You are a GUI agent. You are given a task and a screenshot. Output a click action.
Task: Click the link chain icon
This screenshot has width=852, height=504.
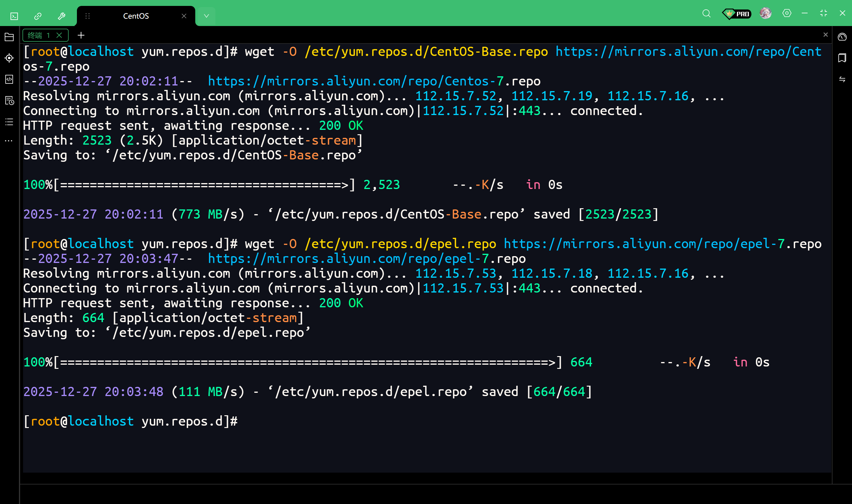[x=38, y=16]
